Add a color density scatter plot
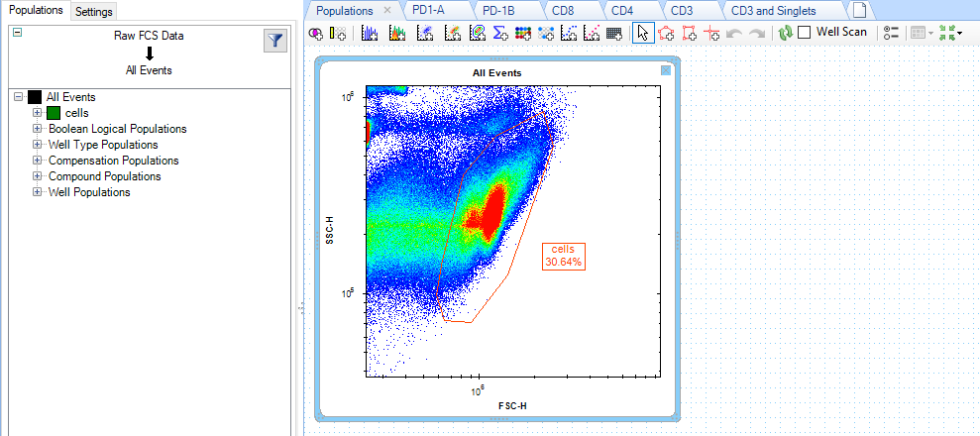This screenshot has width=980, height=436. [453, 33]
